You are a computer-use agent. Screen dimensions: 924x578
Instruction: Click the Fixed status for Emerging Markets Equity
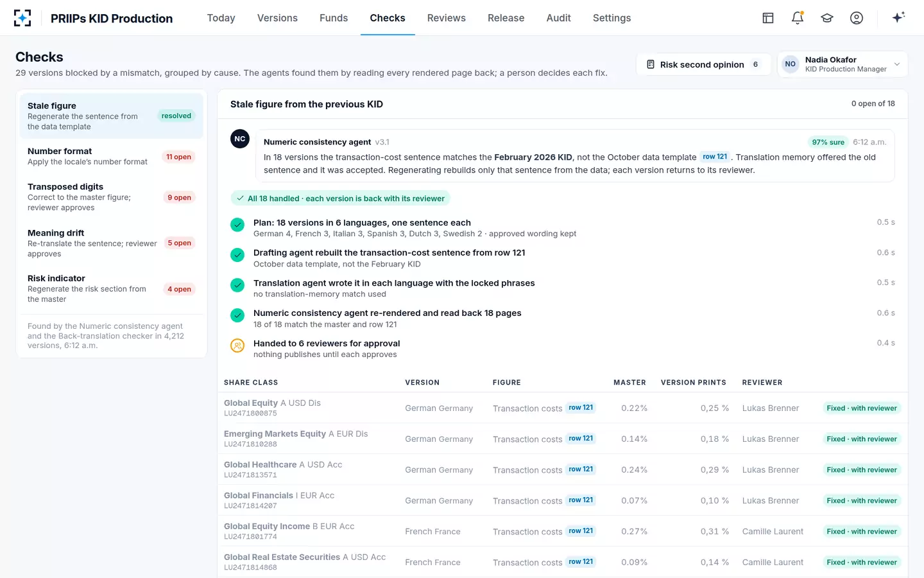pos(862,439)
